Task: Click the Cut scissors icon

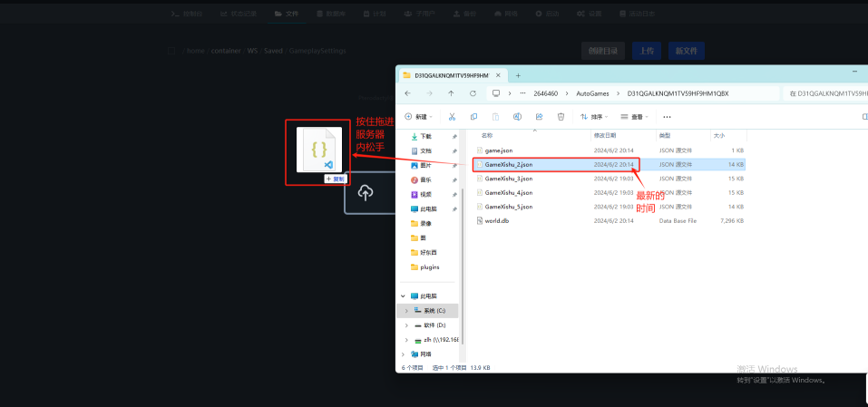Action: [x=452, y=117]
